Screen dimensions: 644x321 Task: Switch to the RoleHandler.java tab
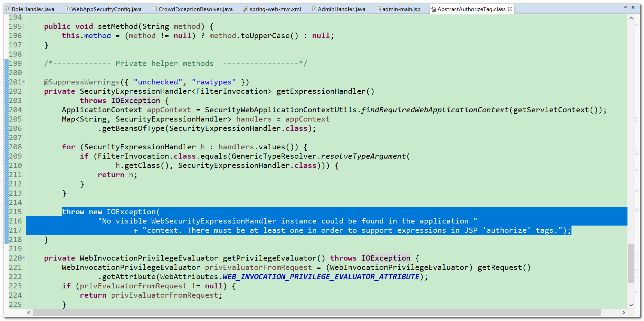coord(30,9)
